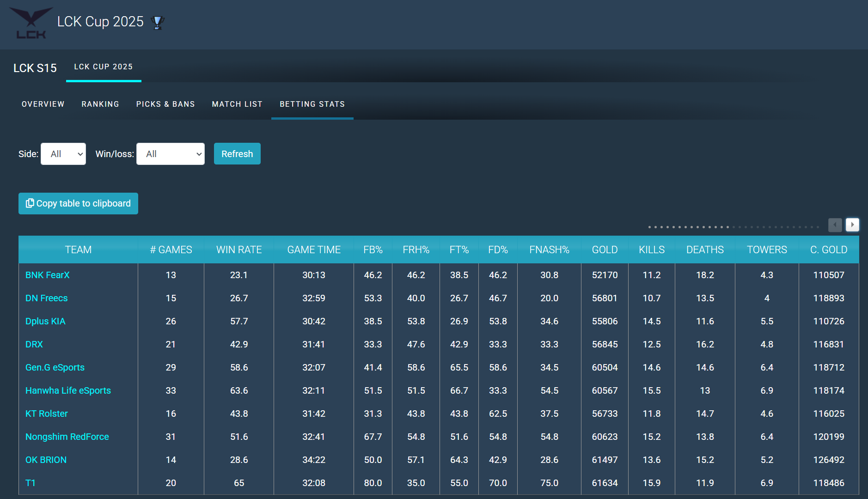The width and height of the screenshot is (868, 499).
Task: Click KT Rolster FD% value 62.5
Action: point(498,414)
